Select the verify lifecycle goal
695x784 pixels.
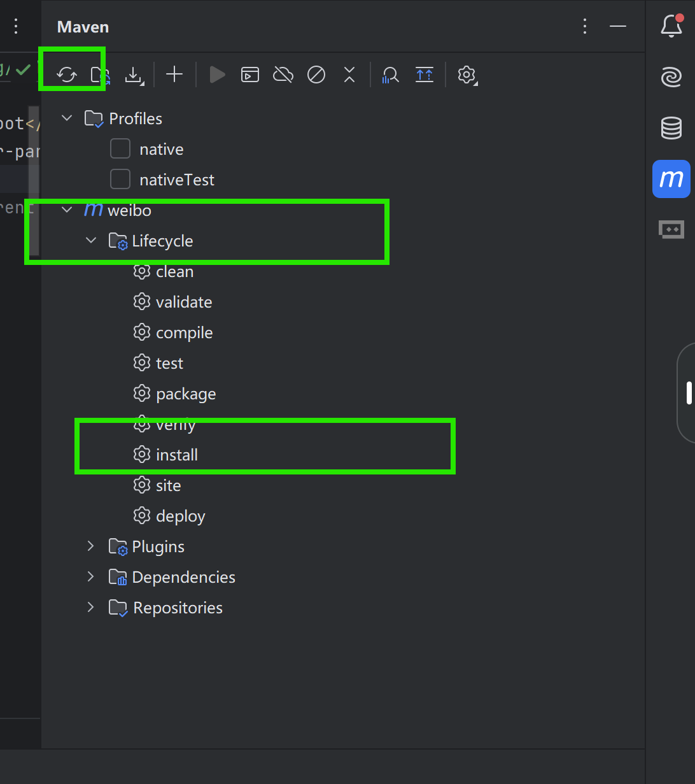[x=176, y=424]
